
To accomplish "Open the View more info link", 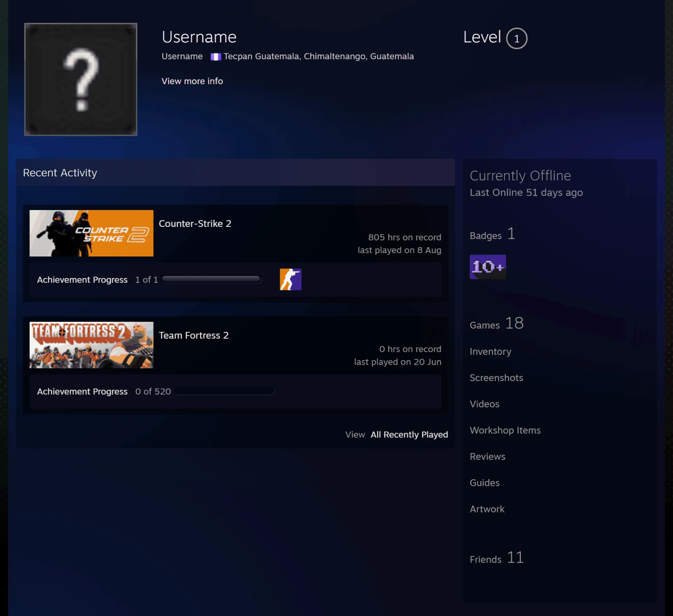I will [x=192, y=81].
